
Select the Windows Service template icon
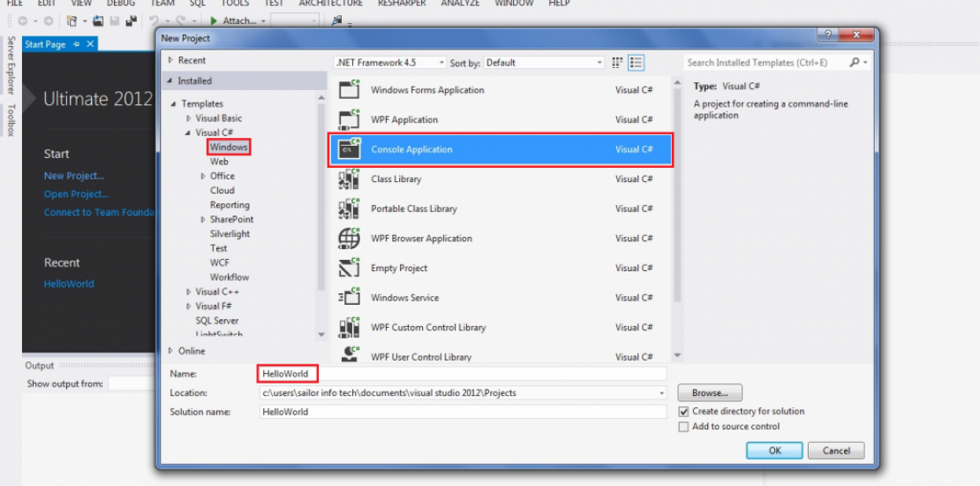tap(350, 298)
